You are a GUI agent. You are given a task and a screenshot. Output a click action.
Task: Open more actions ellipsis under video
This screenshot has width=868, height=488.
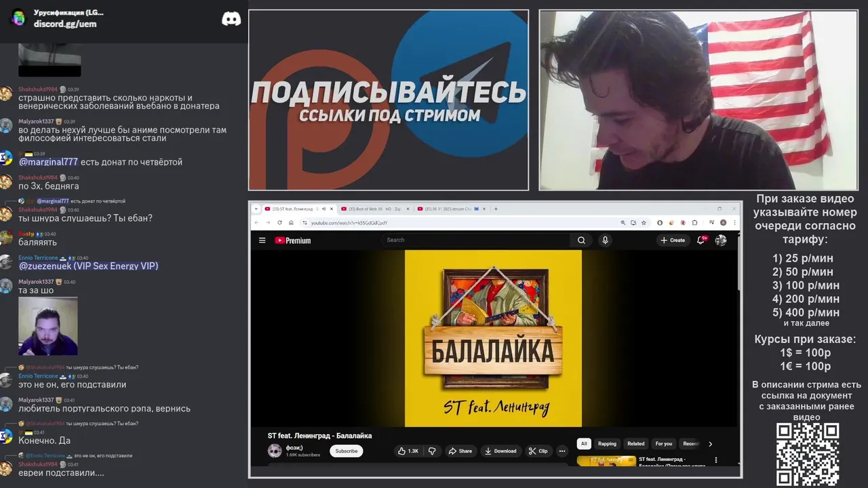point(561,451)
